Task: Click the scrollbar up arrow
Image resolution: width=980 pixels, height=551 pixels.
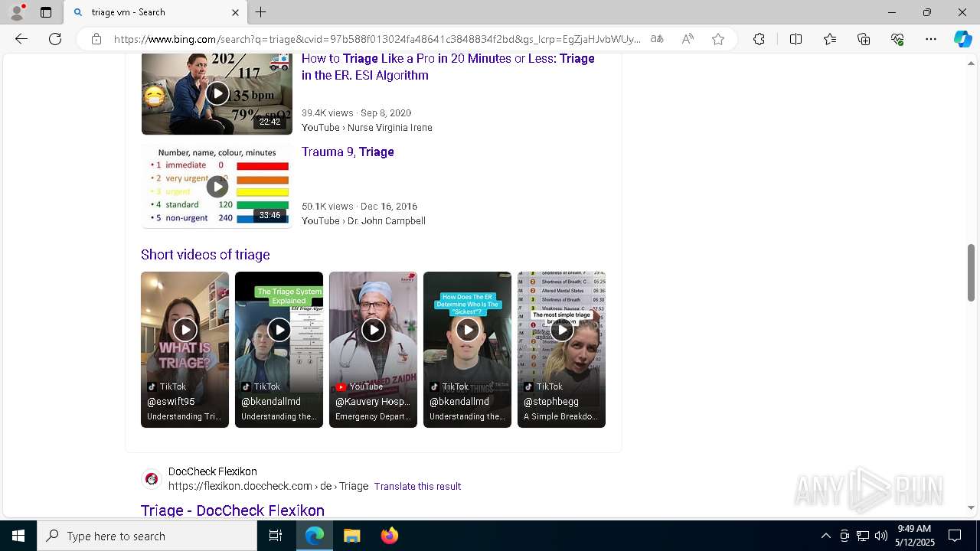Action: (x=971, y=62)
